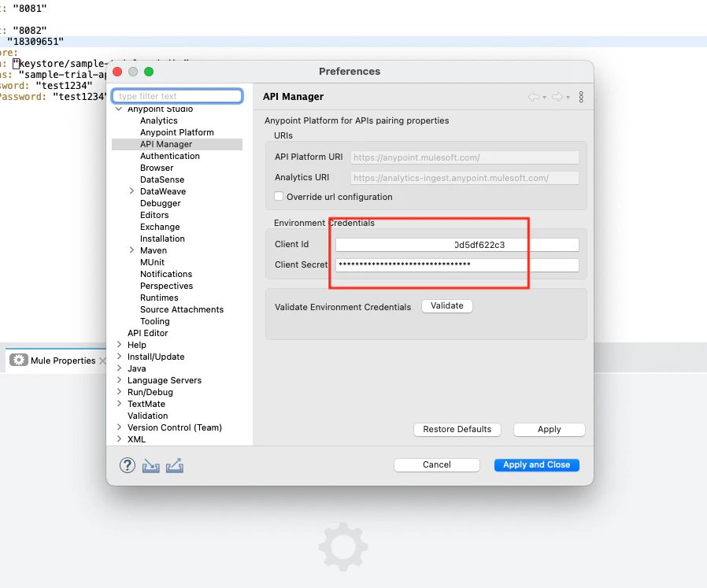Image resolution: width=707 pixels, height=588 pixels.
Task: Expand the Language Servers node
Action: pyautogui.click(x=119, y=379)
